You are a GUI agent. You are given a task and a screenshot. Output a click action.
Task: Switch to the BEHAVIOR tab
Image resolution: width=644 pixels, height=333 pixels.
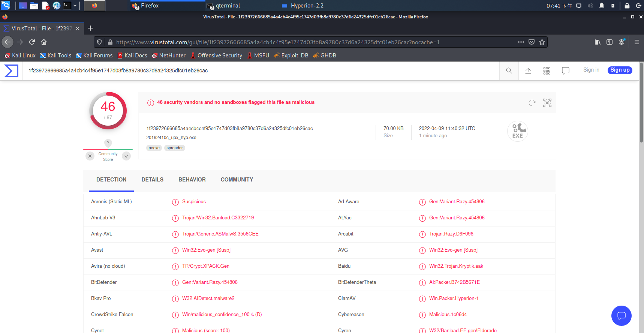(x=192, y=180)
